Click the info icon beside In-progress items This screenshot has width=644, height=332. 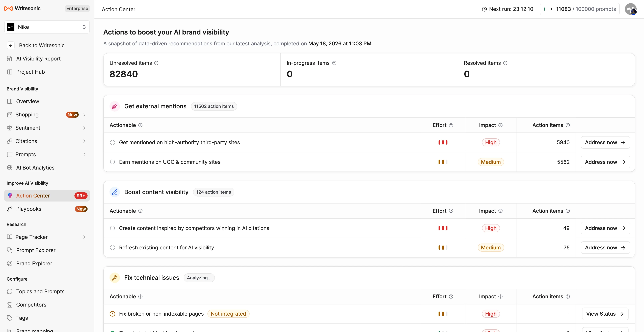[334, 63]
